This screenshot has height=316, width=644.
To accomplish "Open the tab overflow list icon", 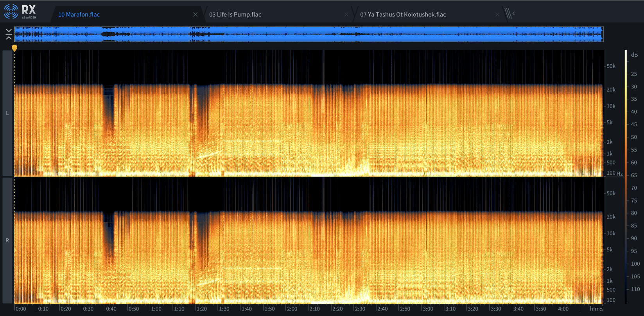I will click(509, 14).
